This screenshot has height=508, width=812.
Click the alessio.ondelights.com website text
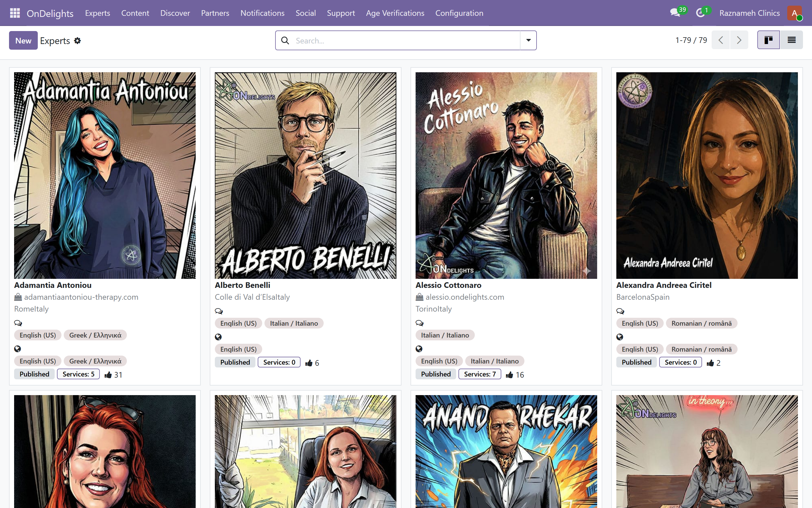pos(465,297)
